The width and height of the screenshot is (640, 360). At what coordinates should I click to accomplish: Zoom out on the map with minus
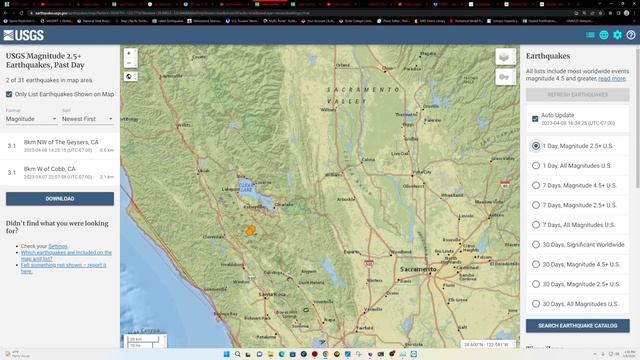click(129, 63)
